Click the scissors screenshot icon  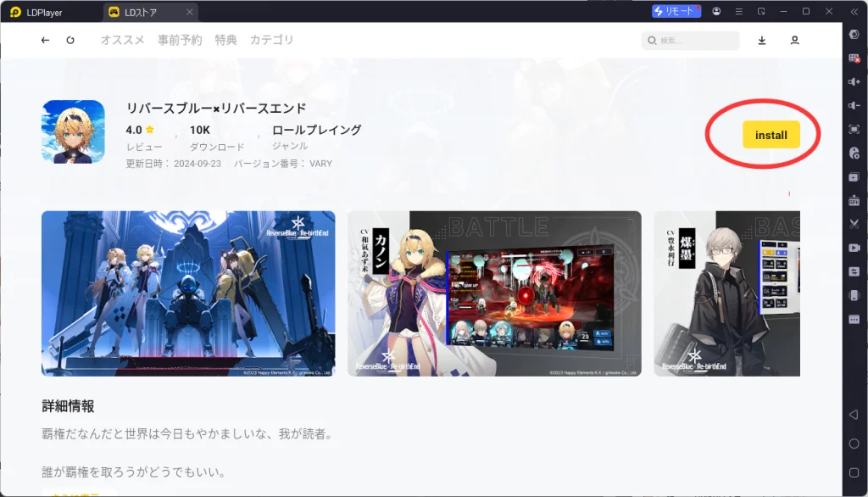coord(854,224)
